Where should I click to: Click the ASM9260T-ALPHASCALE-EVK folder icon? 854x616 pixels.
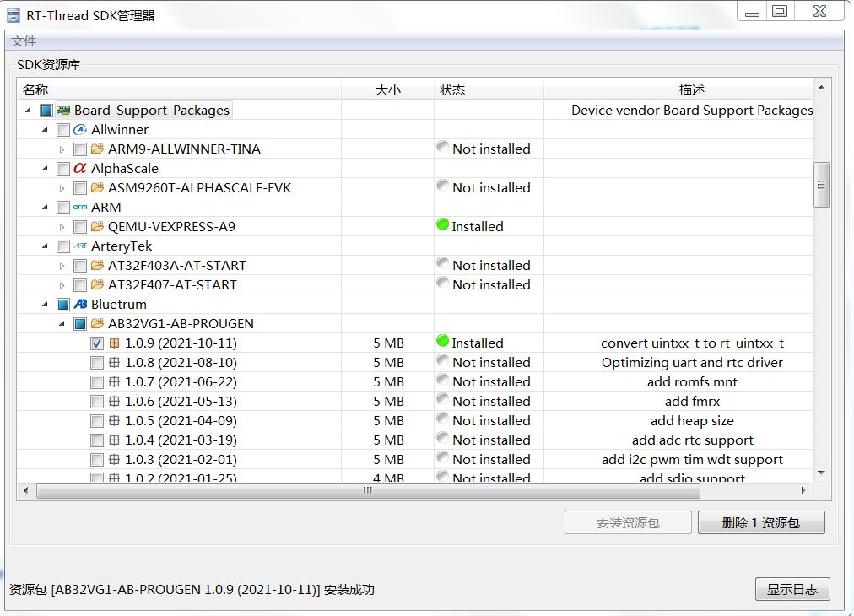pos(98,188)
